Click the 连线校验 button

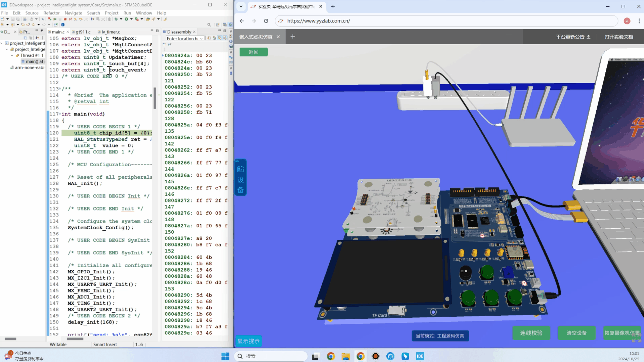(x=531, y=333)
